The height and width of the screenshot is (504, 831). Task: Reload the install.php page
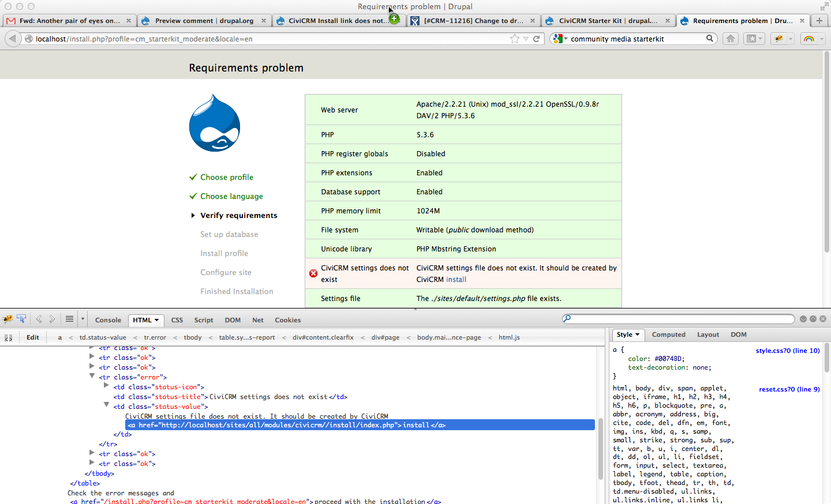(x=537, y=39)
